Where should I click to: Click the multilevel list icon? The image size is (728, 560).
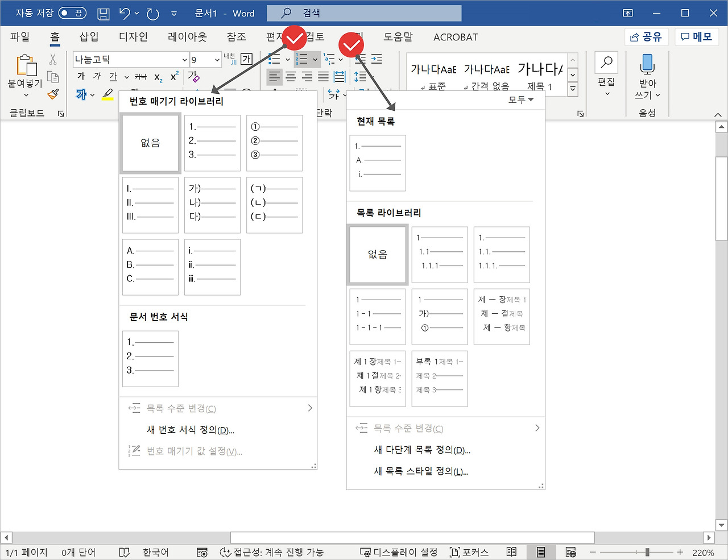pyautogui.click(x=329, y=59)
